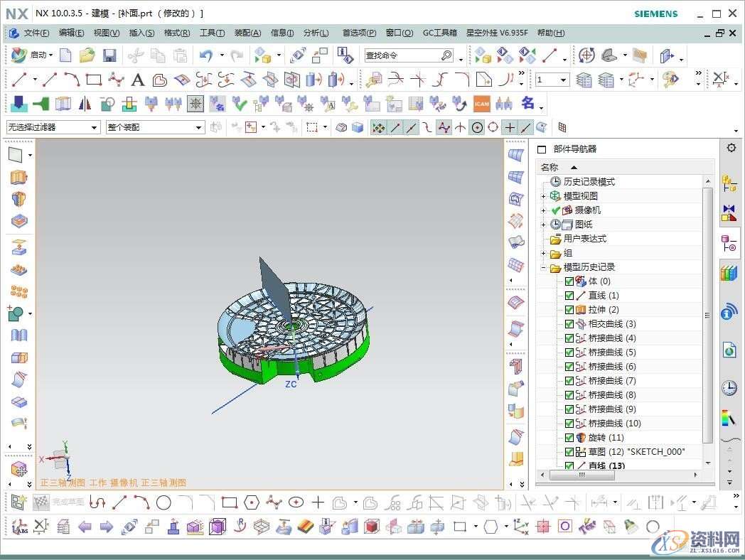This screenshot has height=560, width=745.
Task: Uncheck the 拉伸 (2) feature checkbox
Action: point(569,310)
